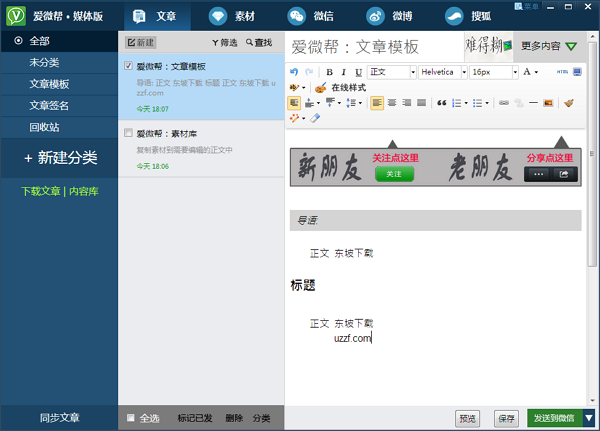The image size is (600, 431).
Task: Switch to the 文章 tab
Action: coord(155,16)
